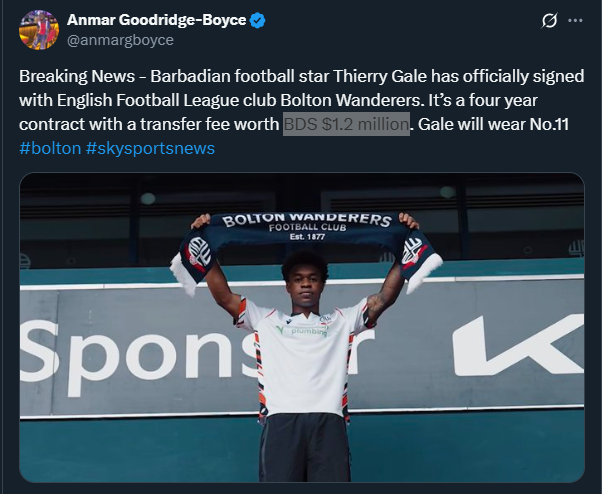
Task: Open the @anmargboyce handle link
Action: coord(120,40)
